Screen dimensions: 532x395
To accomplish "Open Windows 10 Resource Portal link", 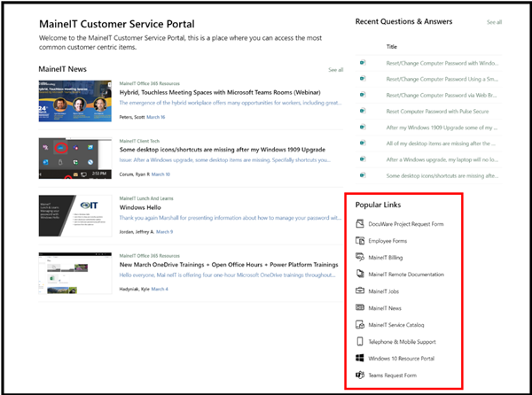I will (x=402, y=359).
